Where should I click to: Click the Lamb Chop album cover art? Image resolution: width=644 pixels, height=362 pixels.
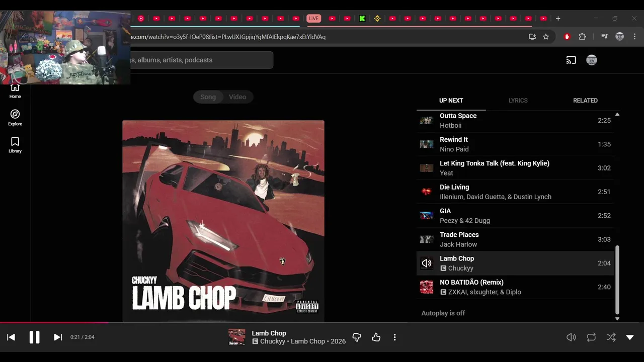223,221
